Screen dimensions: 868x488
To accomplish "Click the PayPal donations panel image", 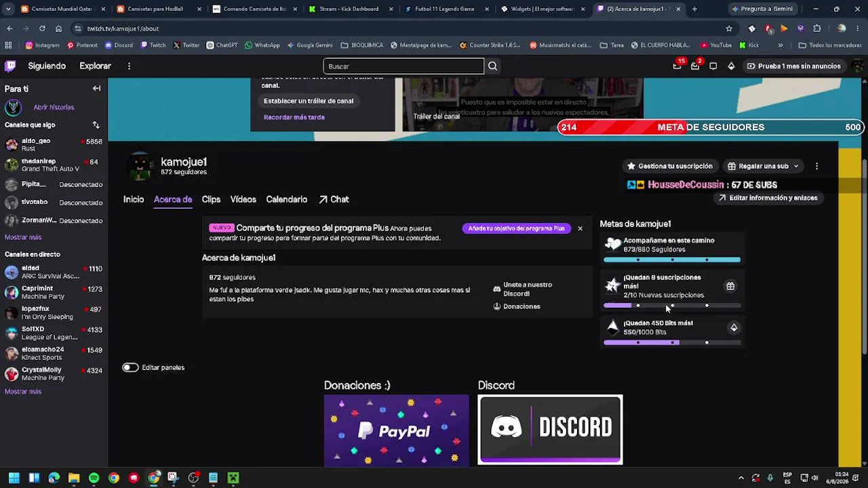I will (396, 430).
